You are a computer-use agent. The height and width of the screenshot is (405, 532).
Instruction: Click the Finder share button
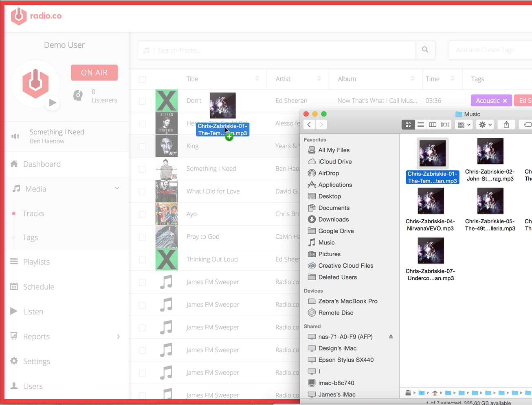tap(506, 125)
